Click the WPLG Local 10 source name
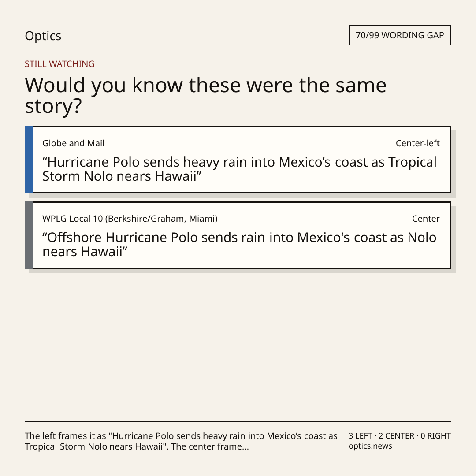 click(x=130, y=219)
